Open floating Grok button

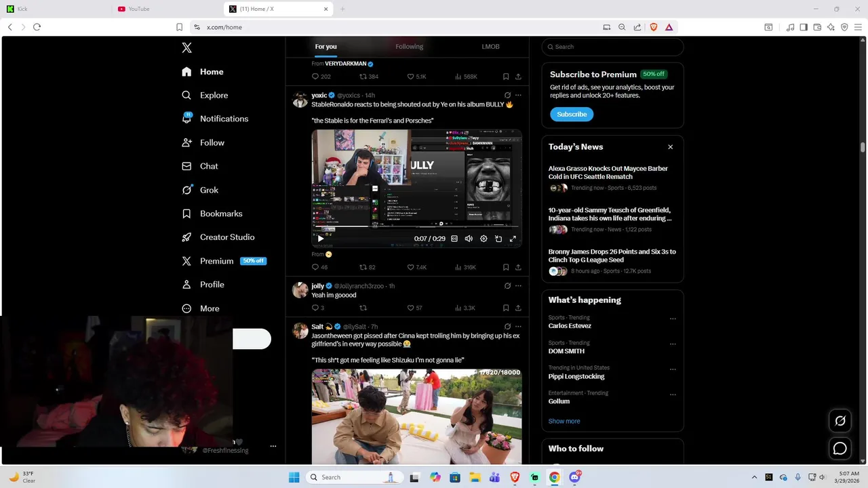tap(840, 421)
